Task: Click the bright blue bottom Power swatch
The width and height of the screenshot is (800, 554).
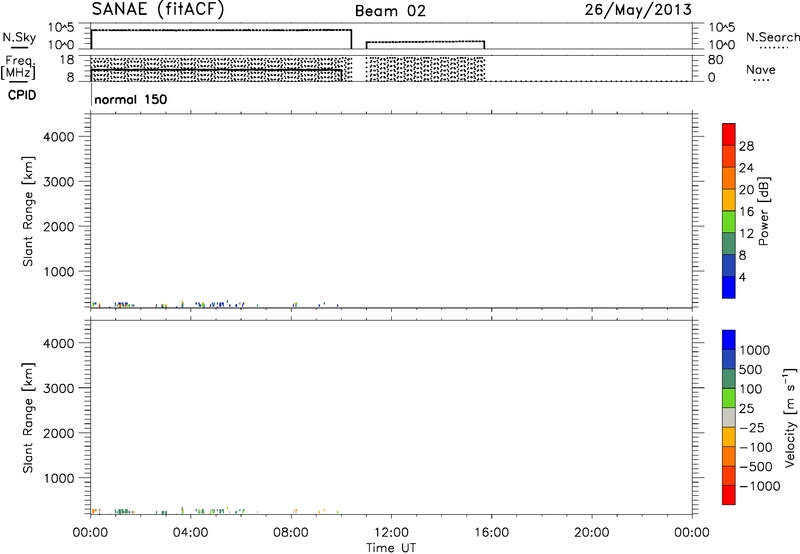Action: click(x=729, y=287)
